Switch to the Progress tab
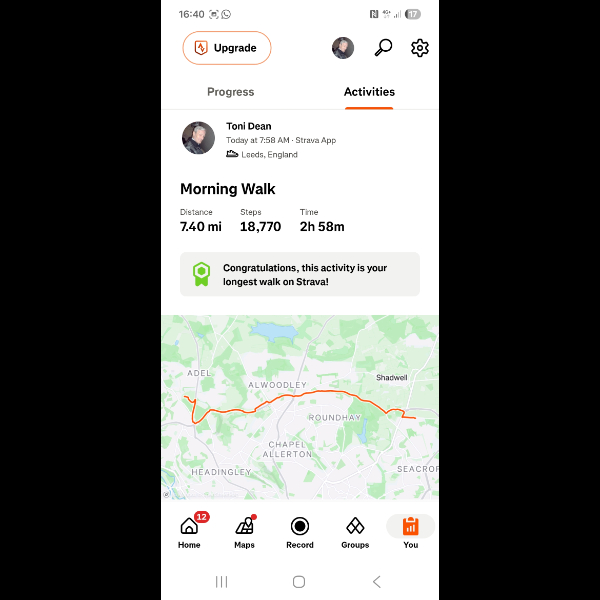 coord(230,92)
